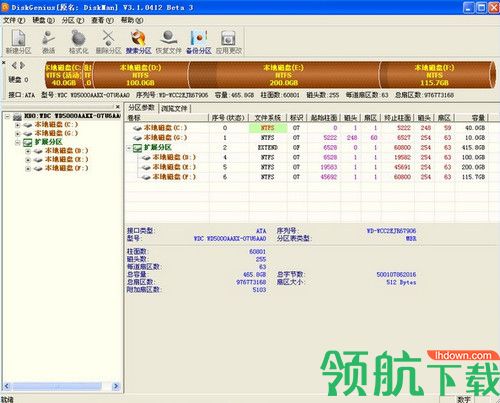The width and height of the screenshot is (500, 403).
Task: Close the left tree panel with its x
Action: [x=118, y=107]
